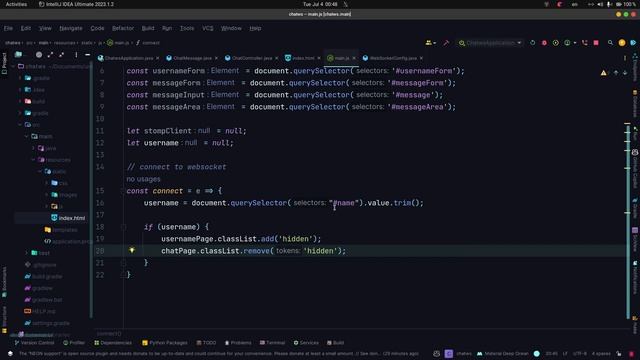Open Search Everywhere magnifier icon
Image resolution: width=640 pixels, height=360 pixels.
click(610, 42)
